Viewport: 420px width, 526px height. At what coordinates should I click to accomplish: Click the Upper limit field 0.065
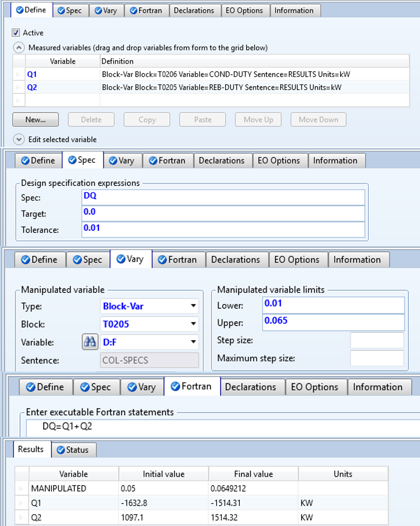pos(334,323)
